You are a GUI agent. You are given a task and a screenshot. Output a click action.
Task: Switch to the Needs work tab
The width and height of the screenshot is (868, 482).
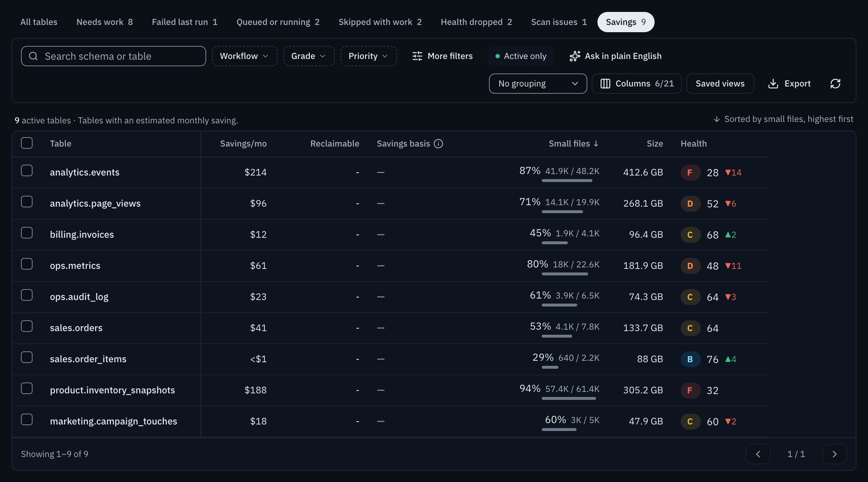click(x=105, y=22)
